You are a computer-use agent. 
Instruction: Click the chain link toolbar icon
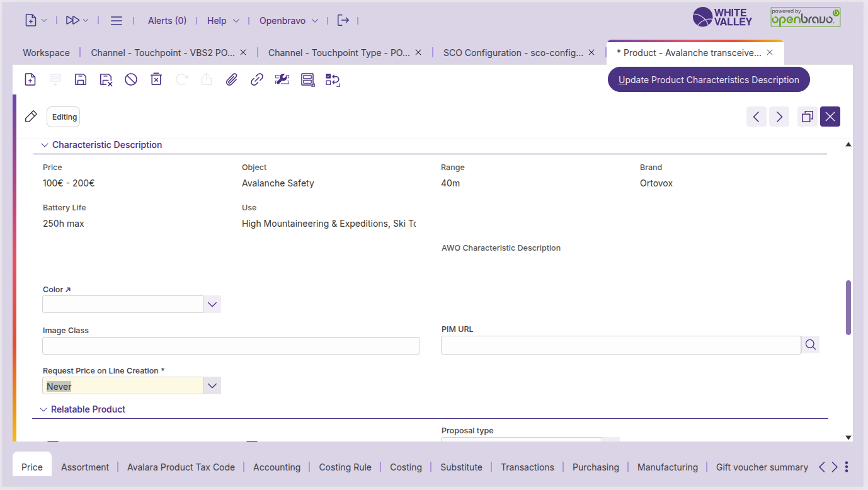point(257,79)
